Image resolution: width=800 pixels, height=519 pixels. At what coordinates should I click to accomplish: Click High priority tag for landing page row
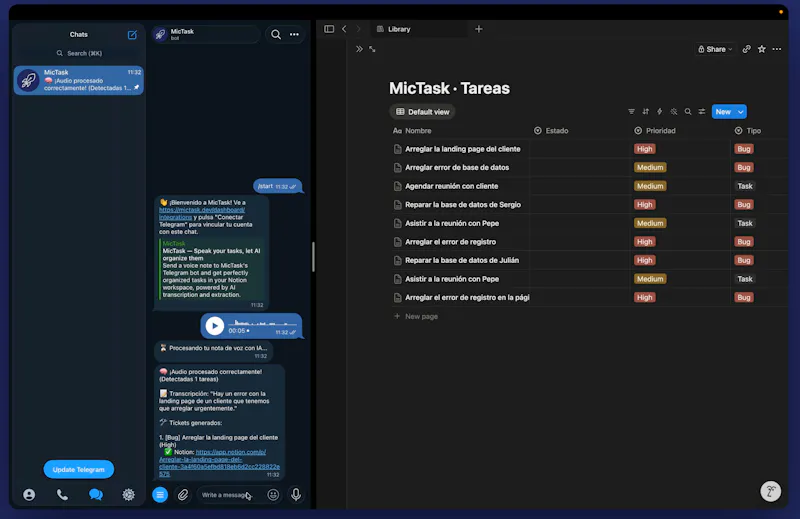click(644, 149)
